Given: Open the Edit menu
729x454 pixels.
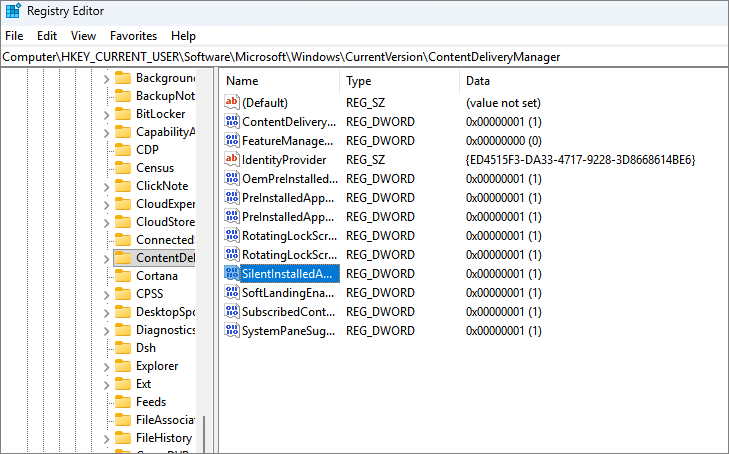Looking at the screenshot, I should (x=47, y=35).
